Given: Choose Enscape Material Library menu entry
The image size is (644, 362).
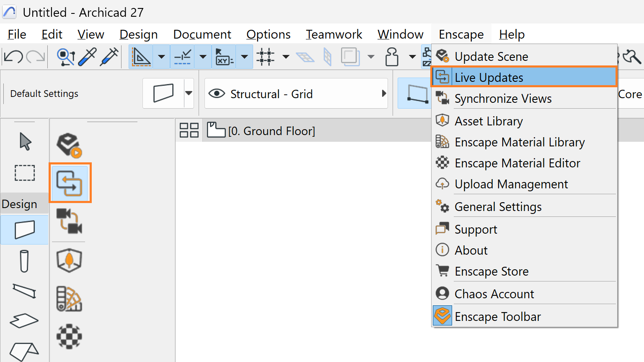Looking at the screenshot, I should [525, 142].
